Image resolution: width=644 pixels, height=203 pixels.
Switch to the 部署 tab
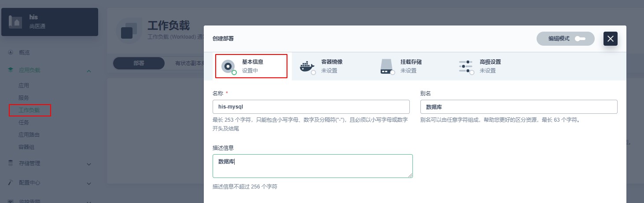[x=139, y=63]
